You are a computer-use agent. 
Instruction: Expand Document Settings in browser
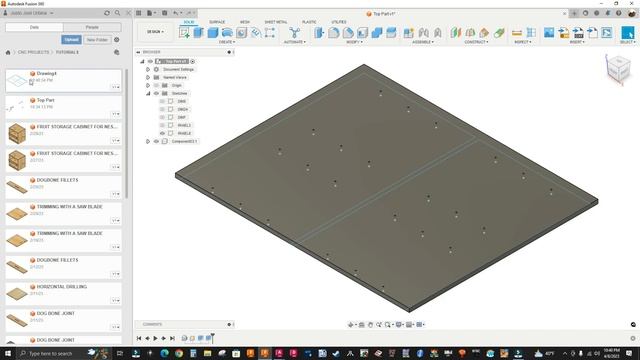coord(148,69)
